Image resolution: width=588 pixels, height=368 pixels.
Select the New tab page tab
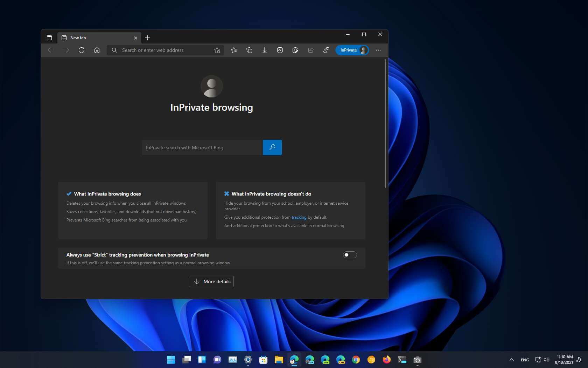(x=94, y=38)
